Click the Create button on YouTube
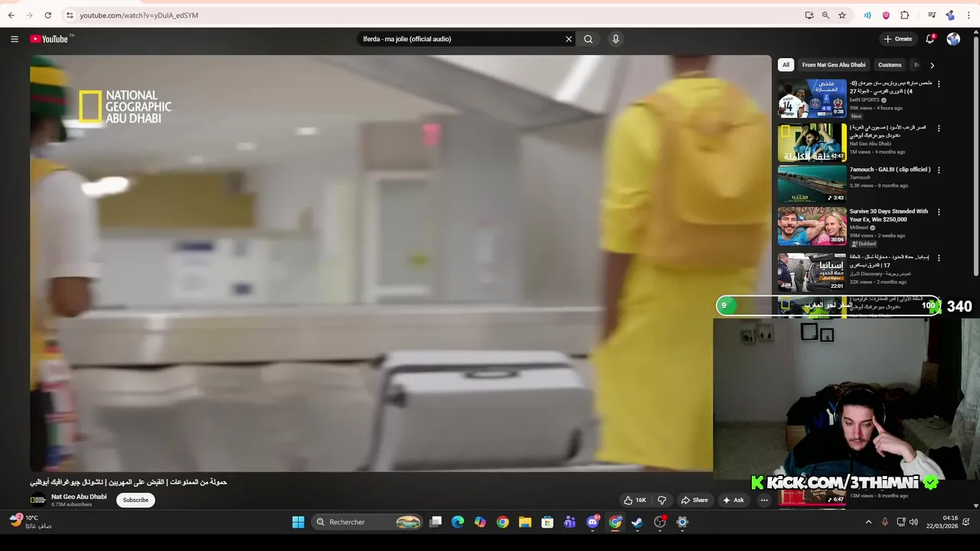The image size is (980, 551). [898, 39]
